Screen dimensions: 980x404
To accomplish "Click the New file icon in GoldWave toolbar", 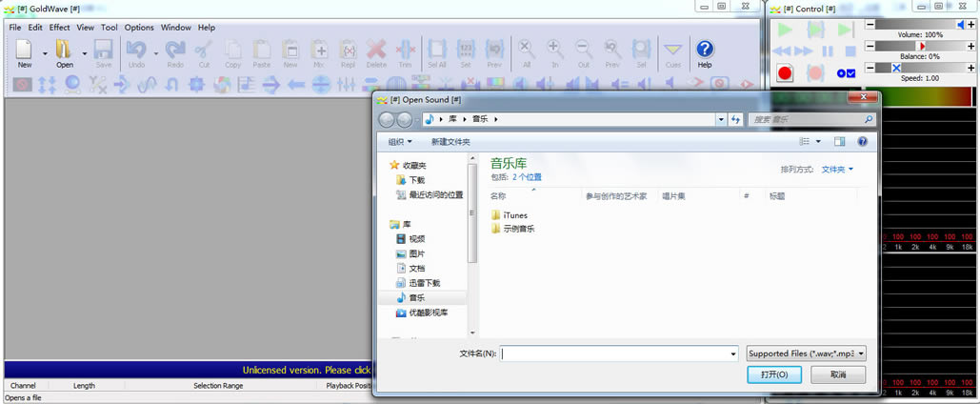I will pyautogui.click(x=24, y=51).
